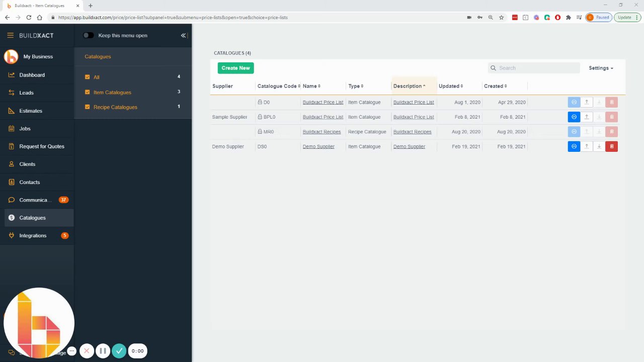Sort by the Created column
This screenshot has height=362, width=644.
pos(496,86)
